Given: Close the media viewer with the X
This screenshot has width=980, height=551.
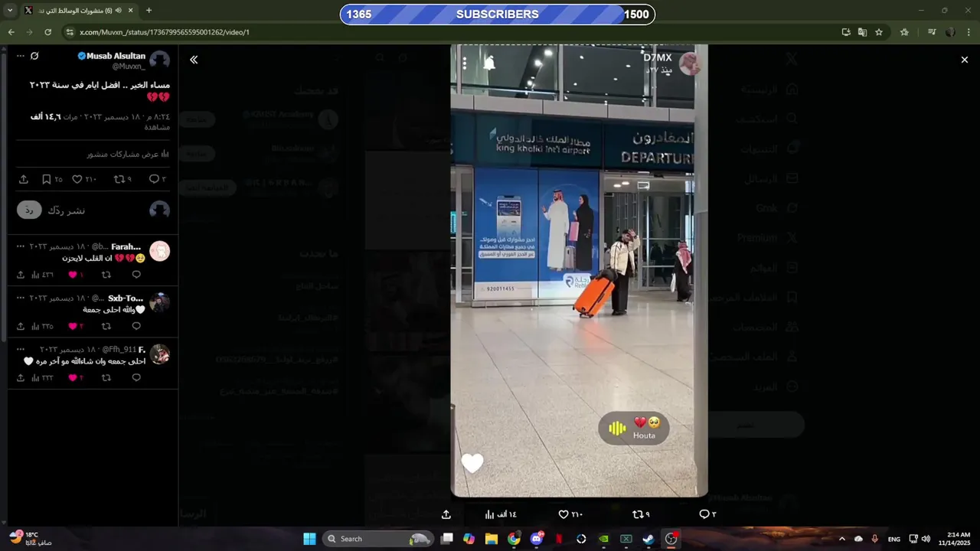Looking at the screenshot, I should click(965, 60).
